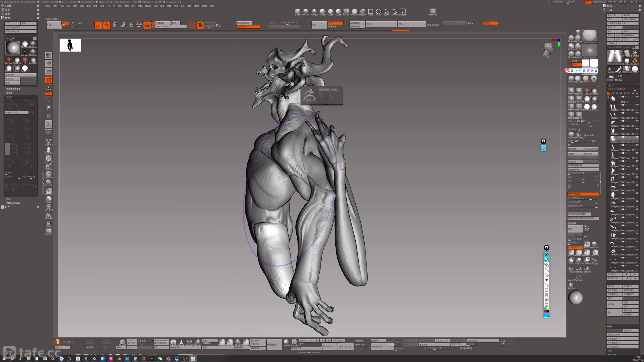Screen dimensions: 644x362
Task: Switch to V2 subtool visibility set
Action: pos(613,93)
